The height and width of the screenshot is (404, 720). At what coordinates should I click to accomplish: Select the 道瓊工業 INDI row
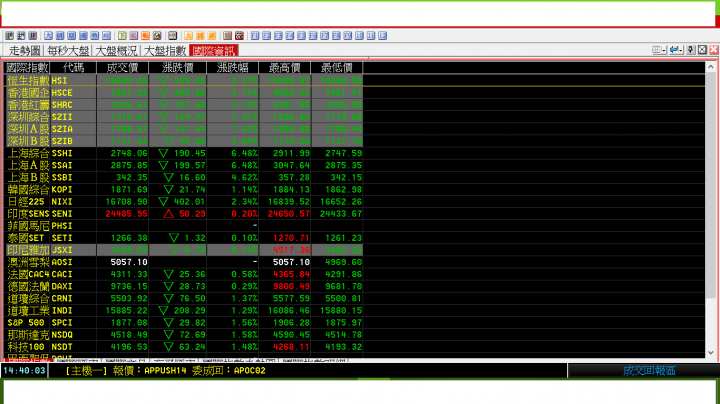(x=184, y=311)
